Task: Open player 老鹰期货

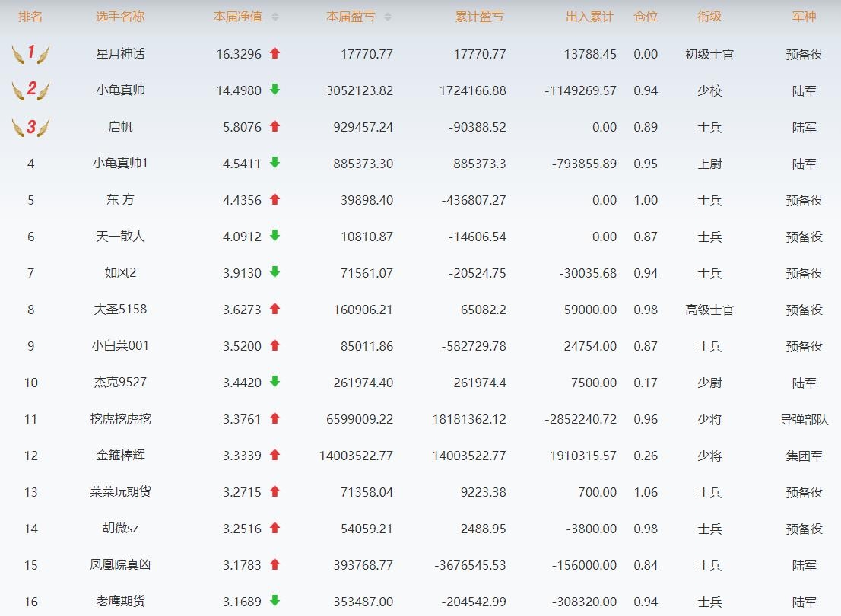Action: [120, 601]
